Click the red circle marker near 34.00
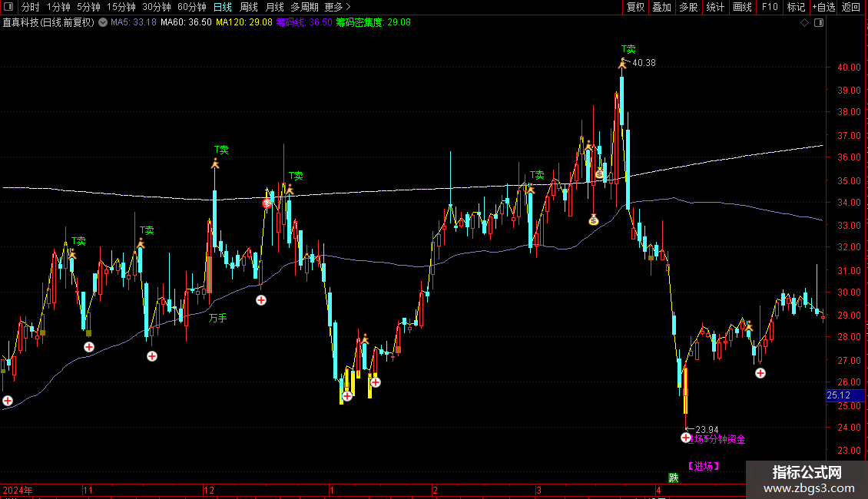This screenshot has width=868, height=499. pyautogui.click(x=267, y=203)
